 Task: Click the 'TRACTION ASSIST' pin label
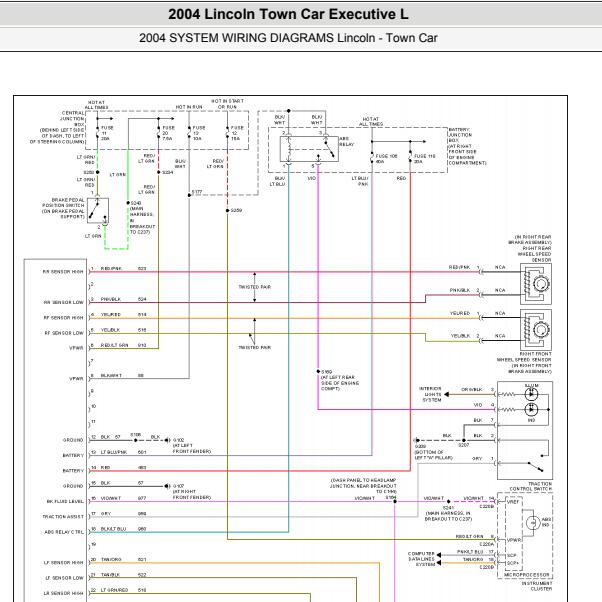[x=63, y=517]
